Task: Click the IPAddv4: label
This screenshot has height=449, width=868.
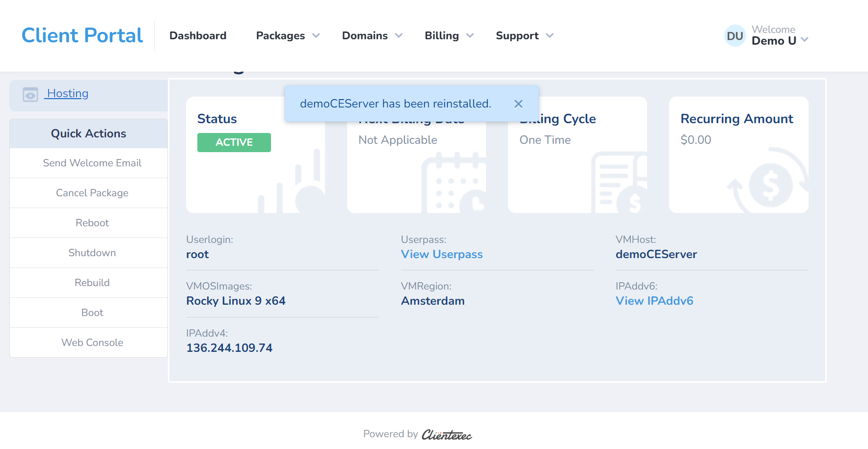Action: click(207, 333)
